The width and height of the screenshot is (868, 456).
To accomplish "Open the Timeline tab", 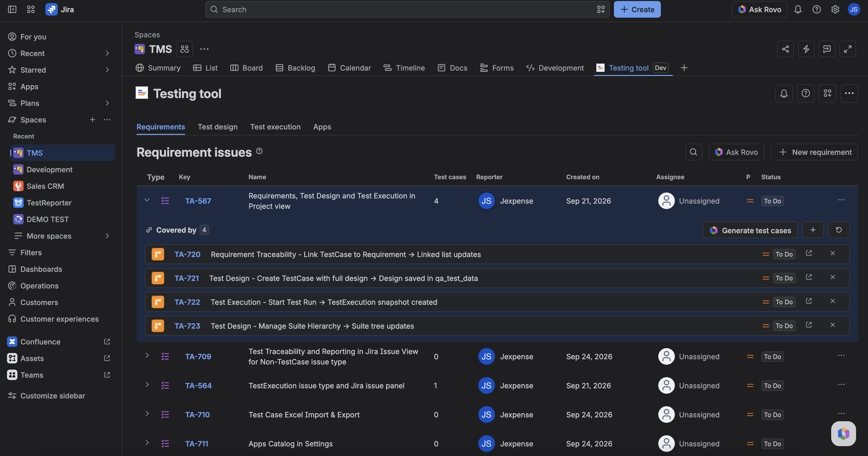I will click(x=404, y=68).
